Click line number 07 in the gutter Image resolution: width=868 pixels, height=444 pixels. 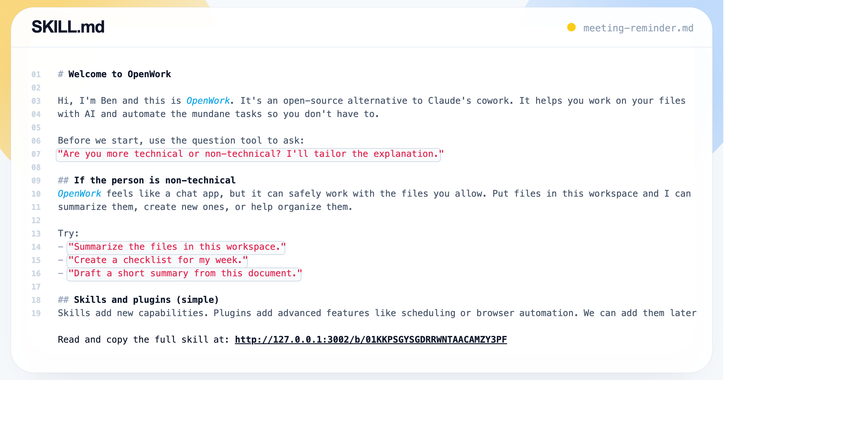tap(36, 154)
